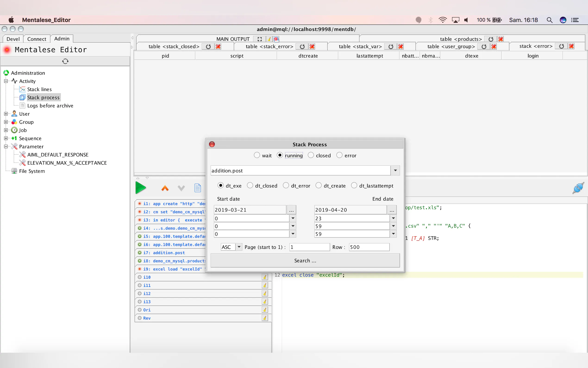Image resolution: width=588 pixels, height=368 pixels.
Task: Select the dt_error radio option
Action: tap(286, 185)
